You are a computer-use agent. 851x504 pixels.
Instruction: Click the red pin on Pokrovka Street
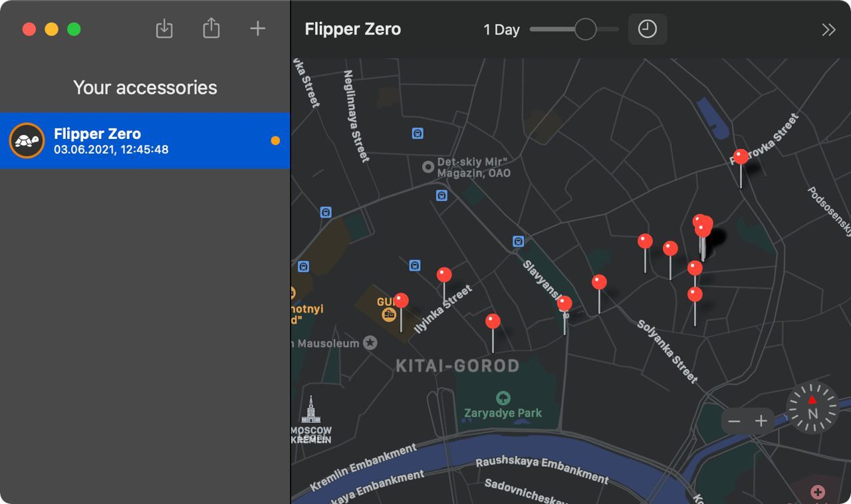[741, 157]
